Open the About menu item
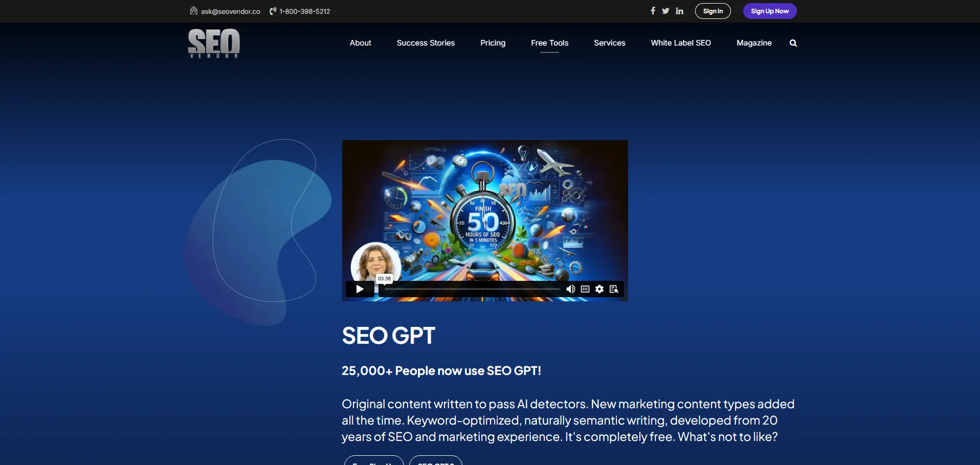 (x=360, y=43)
